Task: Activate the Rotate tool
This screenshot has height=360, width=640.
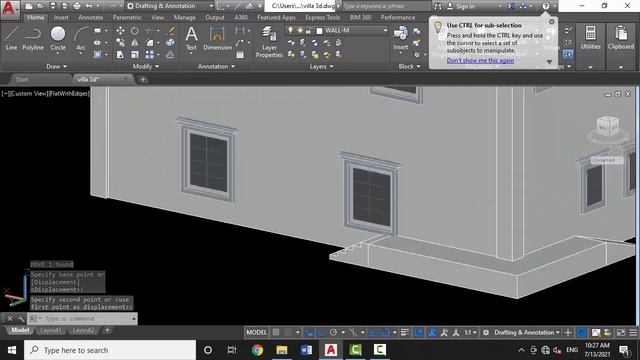Action: coord(135,31)
